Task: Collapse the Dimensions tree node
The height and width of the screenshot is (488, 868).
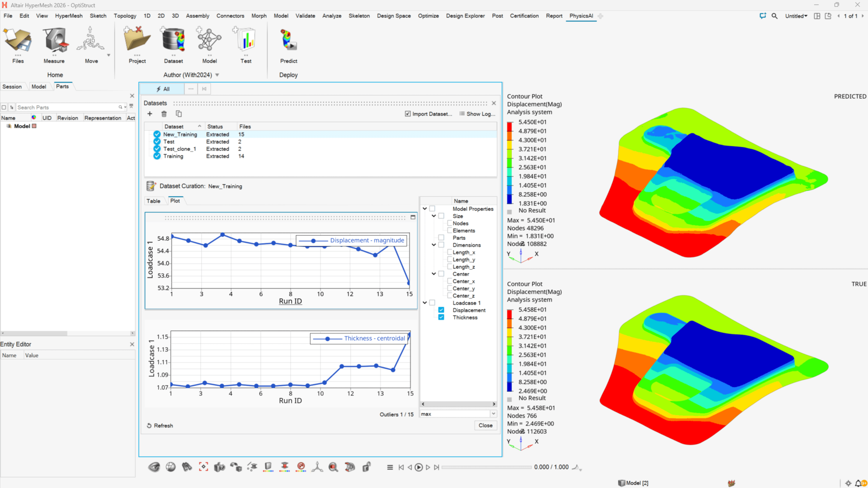Action: tap(434, 245)
